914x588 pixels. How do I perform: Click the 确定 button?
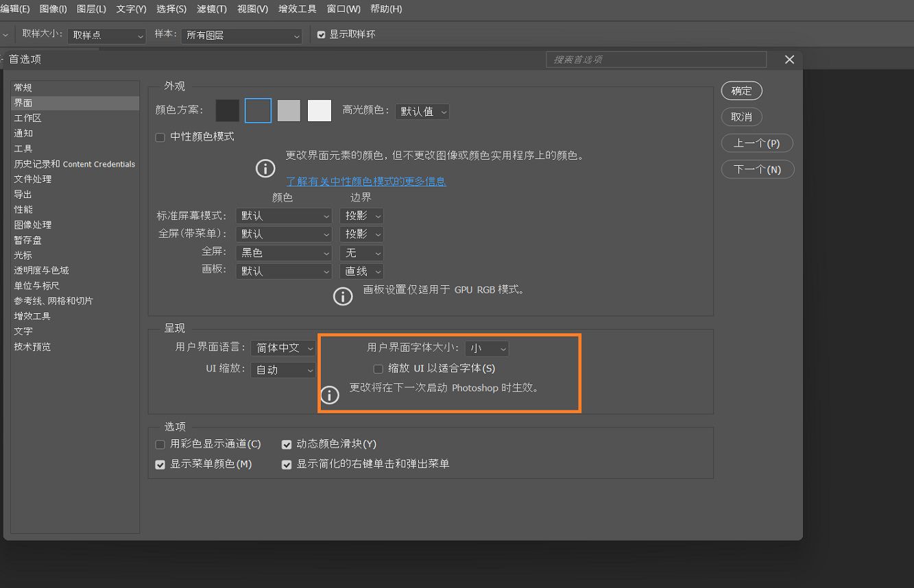pos(741,90)
